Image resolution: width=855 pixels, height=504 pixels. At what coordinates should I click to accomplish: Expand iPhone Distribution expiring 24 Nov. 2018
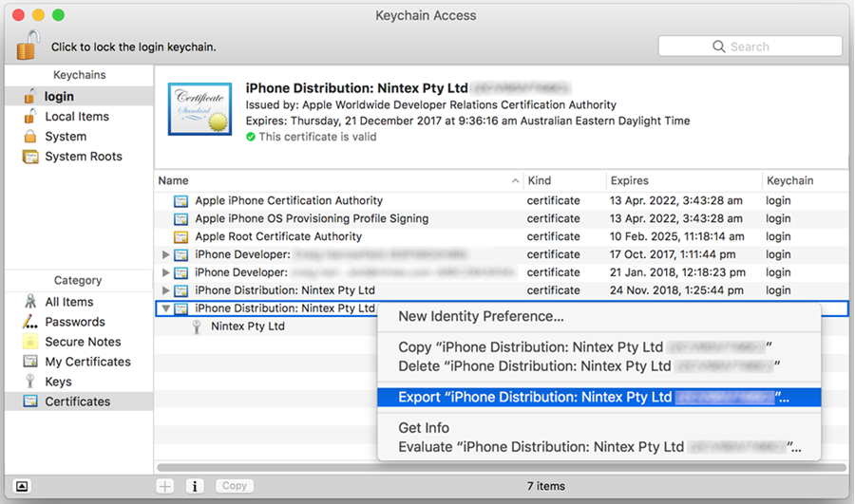[165, 290]
